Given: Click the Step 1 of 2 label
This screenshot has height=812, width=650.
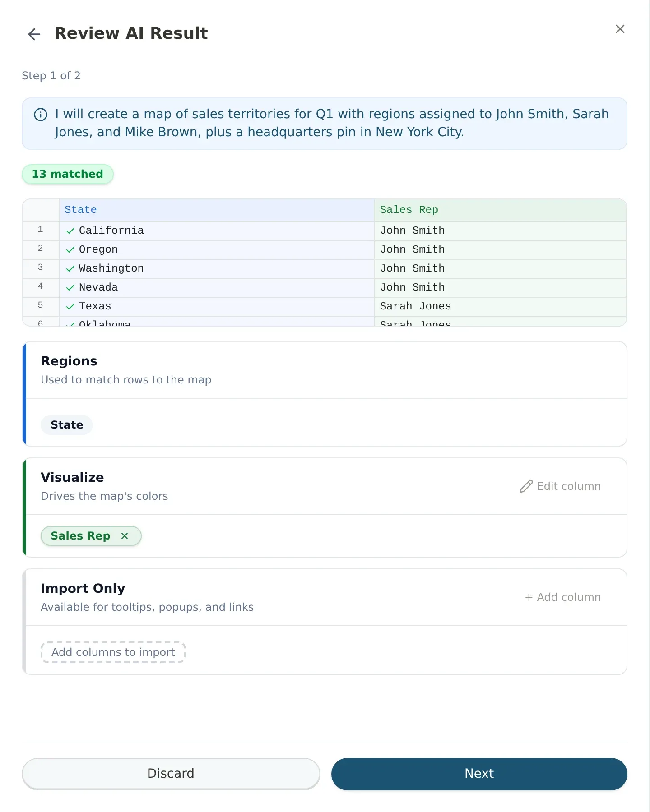Looking at the screenshot, I should pos(51,76).
